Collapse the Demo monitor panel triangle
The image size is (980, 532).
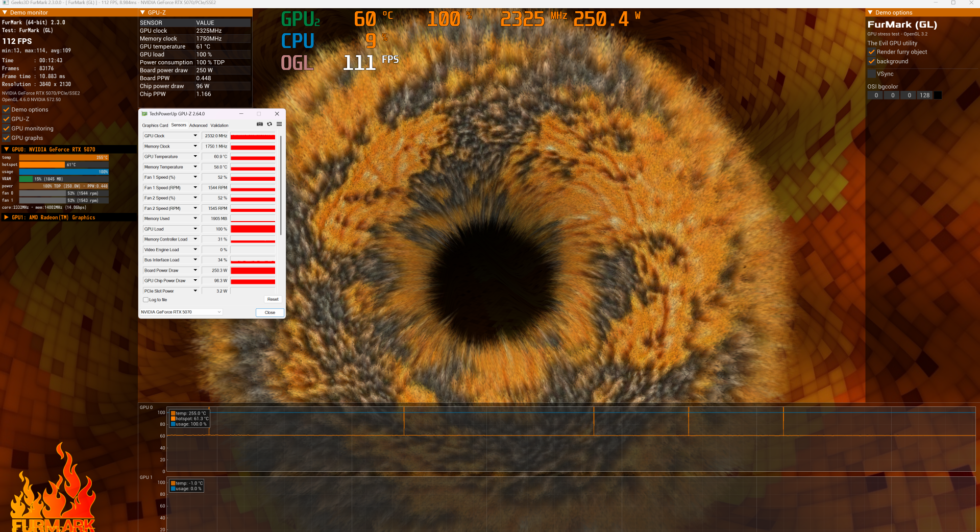[5, 12]
